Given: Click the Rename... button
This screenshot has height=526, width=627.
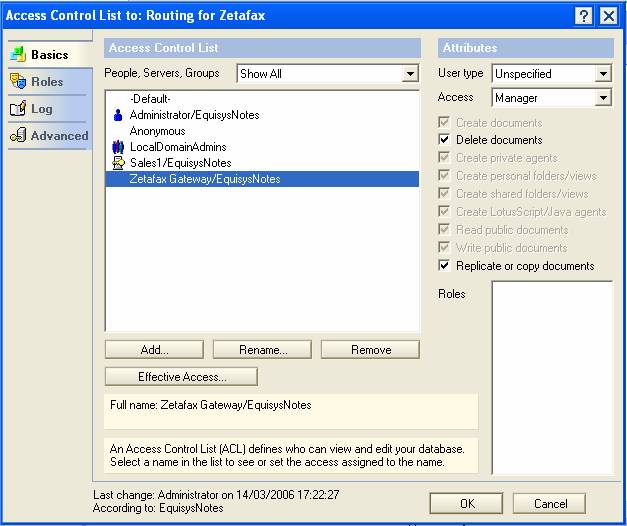Looking at the screenshot, I should pyautogui.click(x=262, y=350).
